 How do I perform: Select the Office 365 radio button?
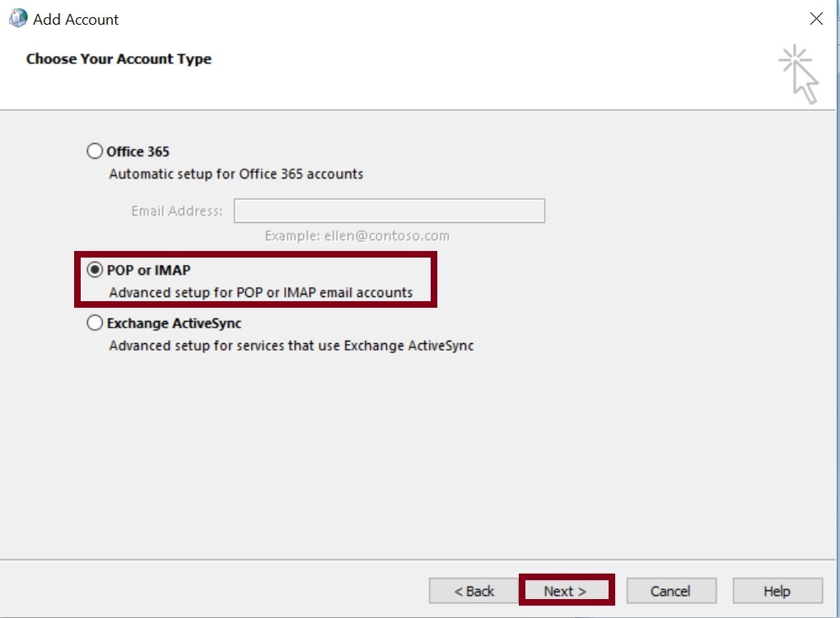(96, 151)
